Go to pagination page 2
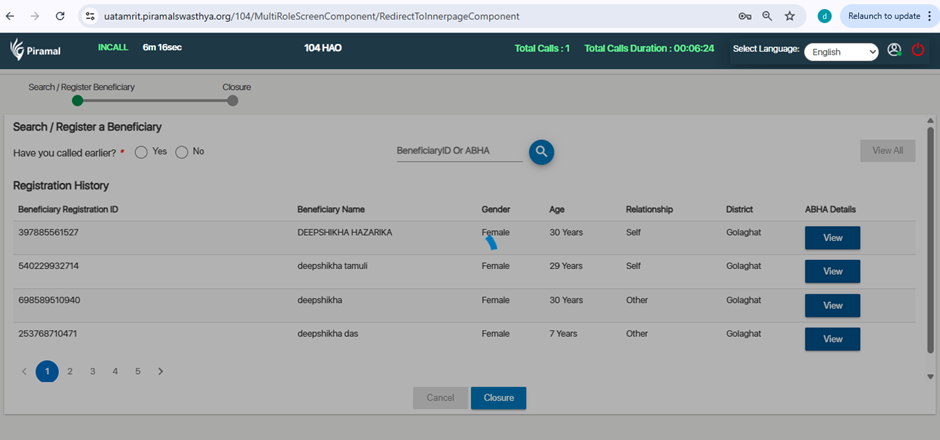 point(70,371)
